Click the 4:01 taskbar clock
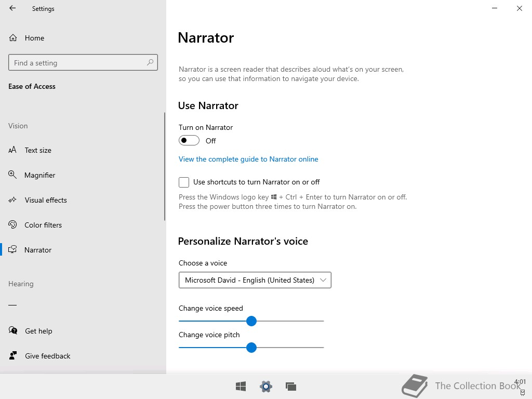Viewport: 532px width, 399px height. [520, 382]
